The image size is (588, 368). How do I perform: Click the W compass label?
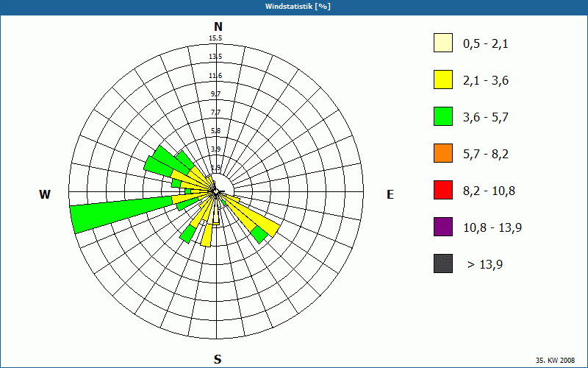click(45, 195)
